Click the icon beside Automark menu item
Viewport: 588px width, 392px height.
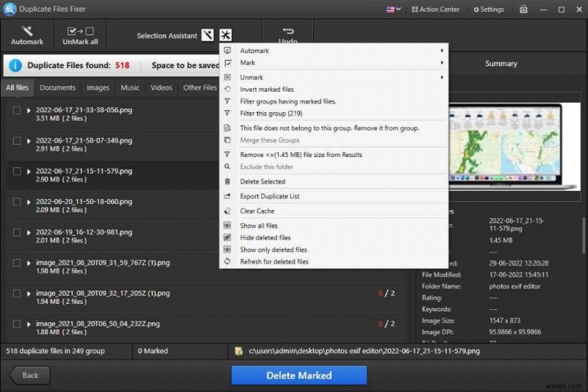[x=227, y=51]
